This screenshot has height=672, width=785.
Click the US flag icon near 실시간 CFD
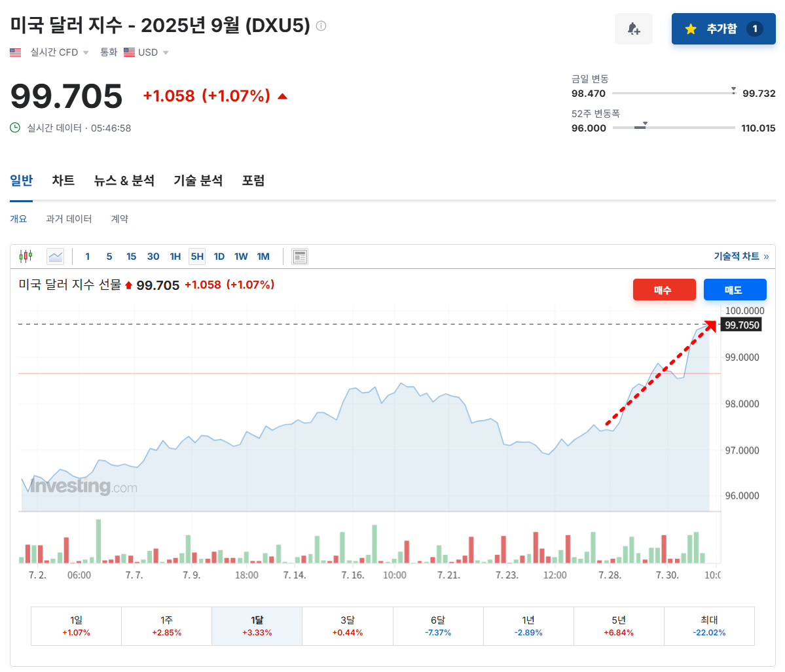[15, 52]
